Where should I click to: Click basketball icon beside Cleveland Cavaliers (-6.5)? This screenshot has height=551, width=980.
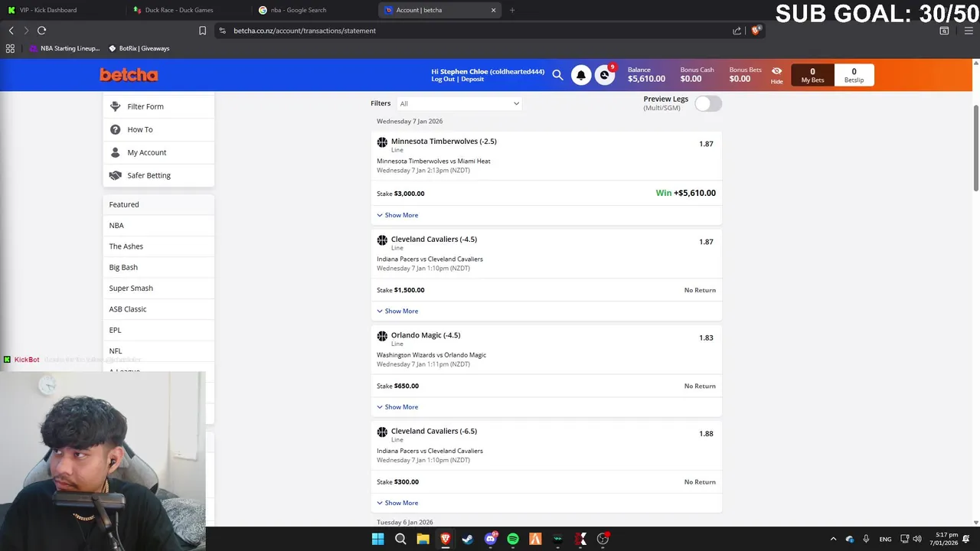pyautogui.click(x=382, y=432)
